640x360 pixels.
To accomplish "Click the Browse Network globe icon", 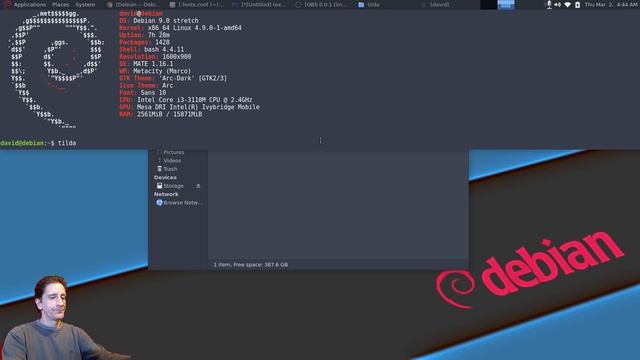I will tap(159, 202).
